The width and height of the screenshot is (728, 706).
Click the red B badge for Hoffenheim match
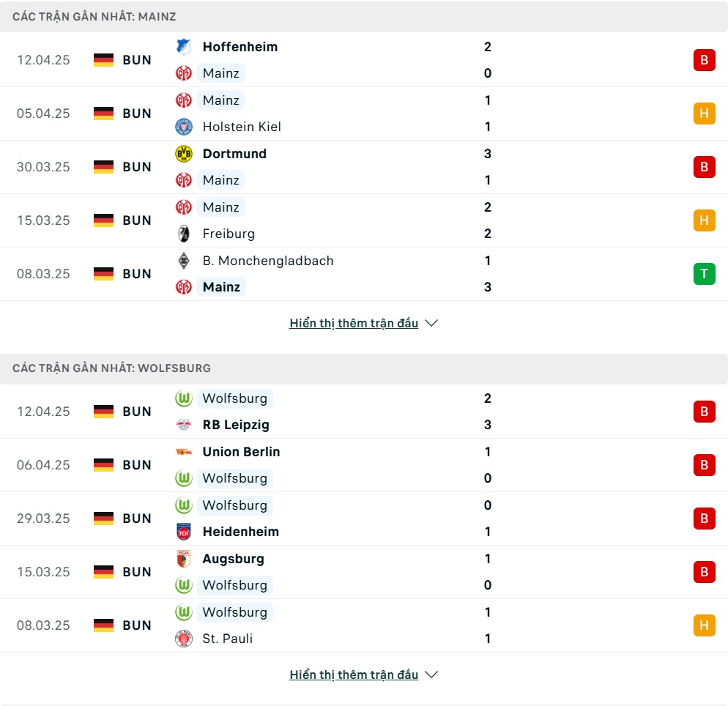coord(704,60)
